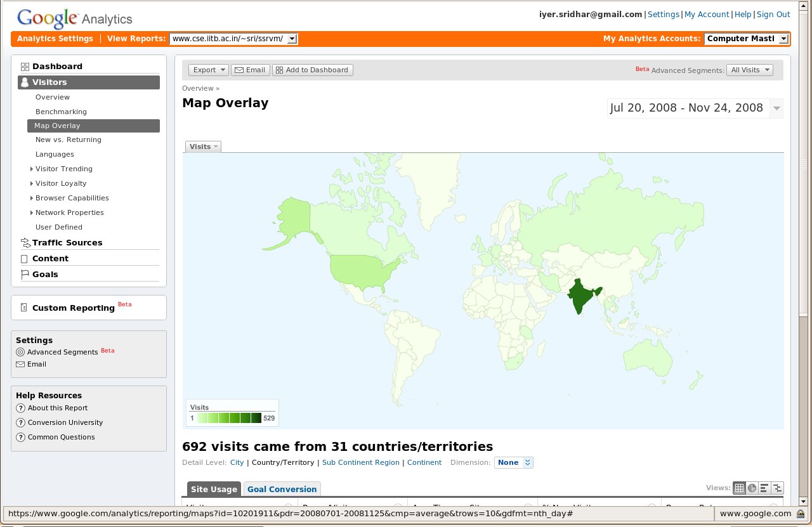The height and width of the screenshot is (527, 812).
Task: Select the Site Usage tab
Action: 214,489
